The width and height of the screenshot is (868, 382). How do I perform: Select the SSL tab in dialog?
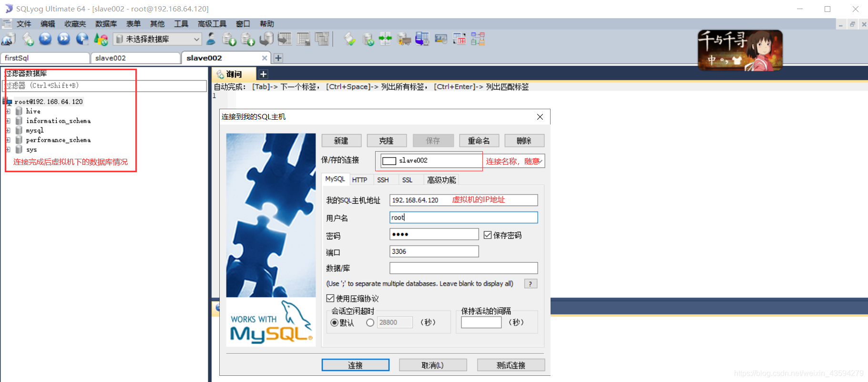(407, 180)
